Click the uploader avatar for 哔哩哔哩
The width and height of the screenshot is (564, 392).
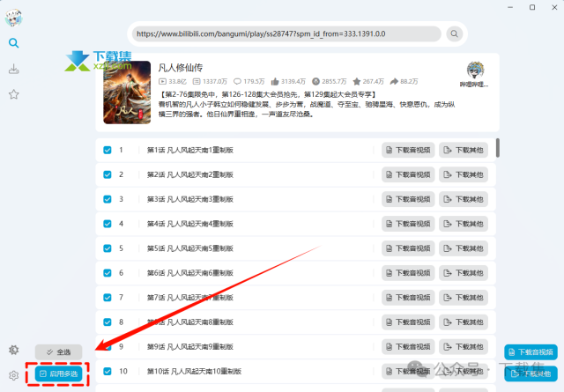(475, 70)
